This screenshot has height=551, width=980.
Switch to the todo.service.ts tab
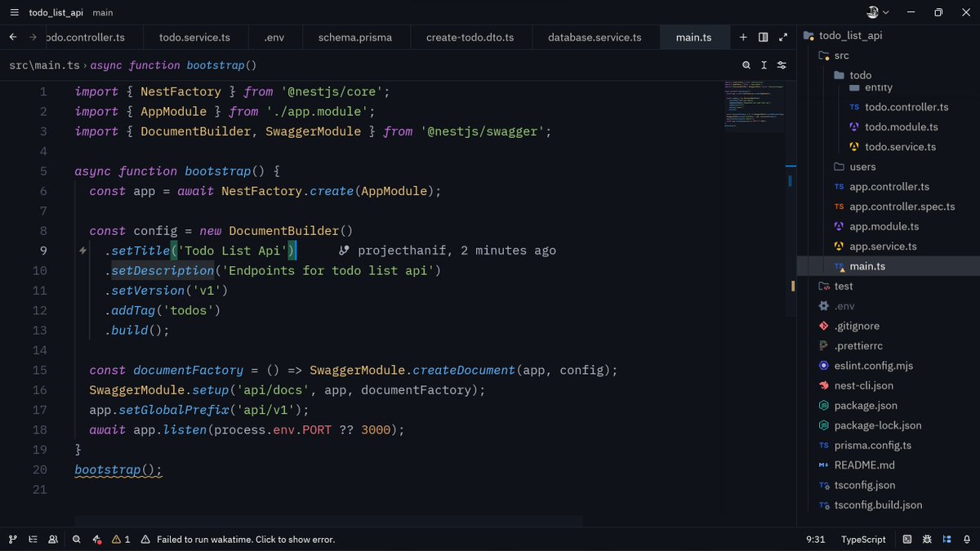(194, 37)
